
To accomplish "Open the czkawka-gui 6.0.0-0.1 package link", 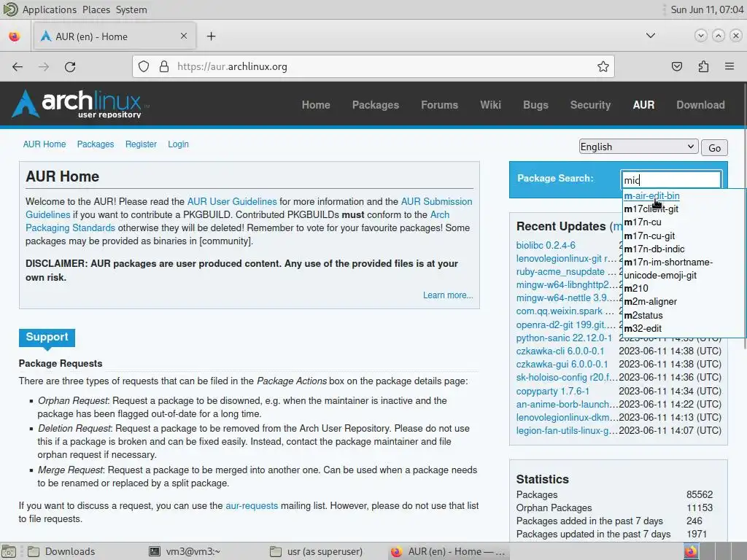I will (x=562, y=365).
